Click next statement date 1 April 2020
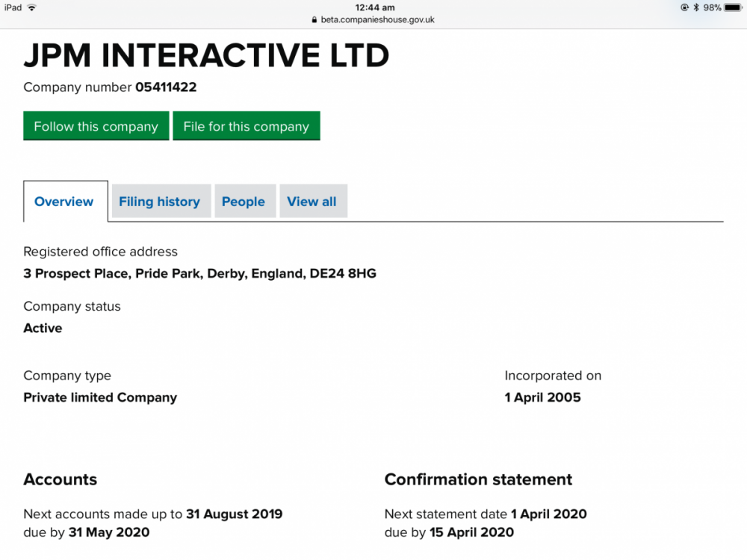Viewport: 747px width, 560px height. coord(549,514)
